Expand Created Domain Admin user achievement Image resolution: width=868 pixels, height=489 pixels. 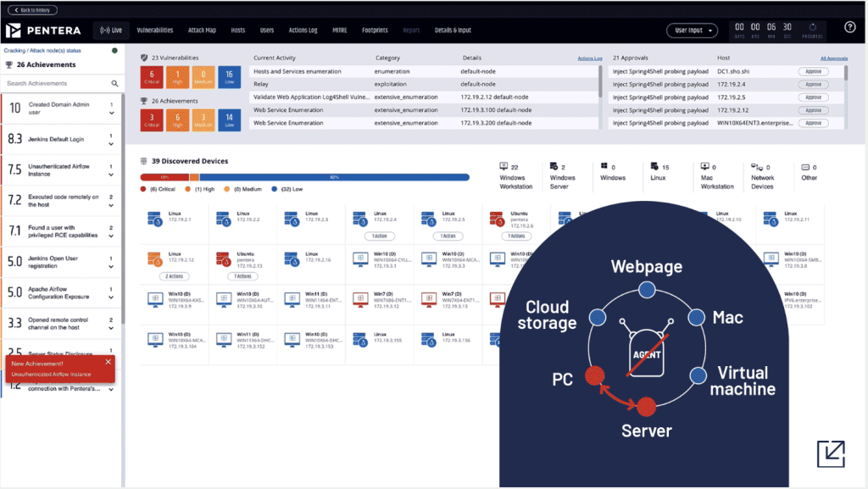click(x=112, y=113)
